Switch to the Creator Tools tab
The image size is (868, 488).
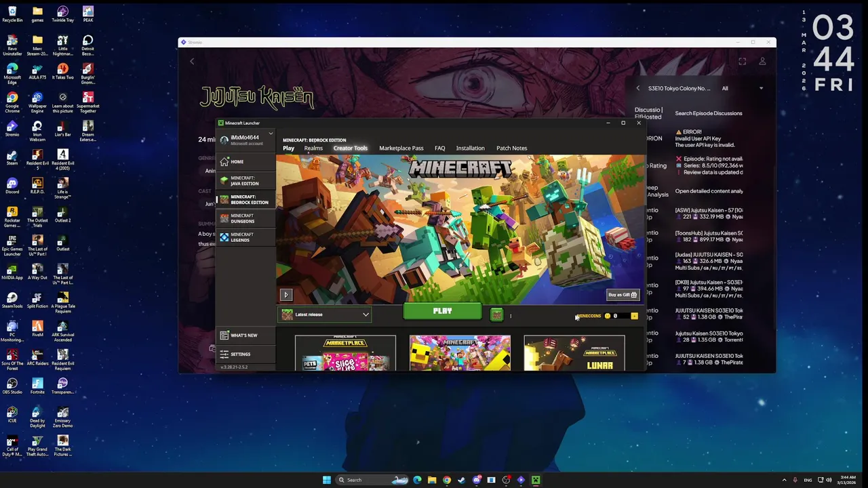point(350,148)
